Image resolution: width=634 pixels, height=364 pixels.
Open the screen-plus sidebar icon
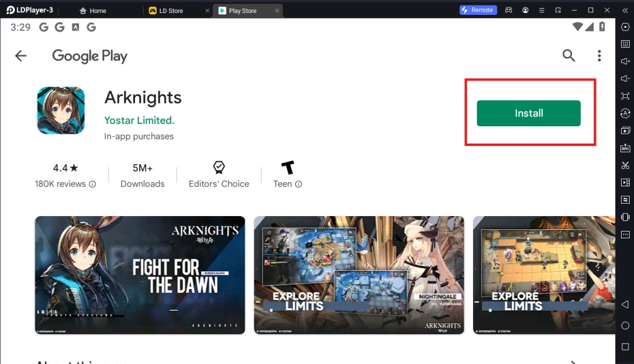(625, 131)
